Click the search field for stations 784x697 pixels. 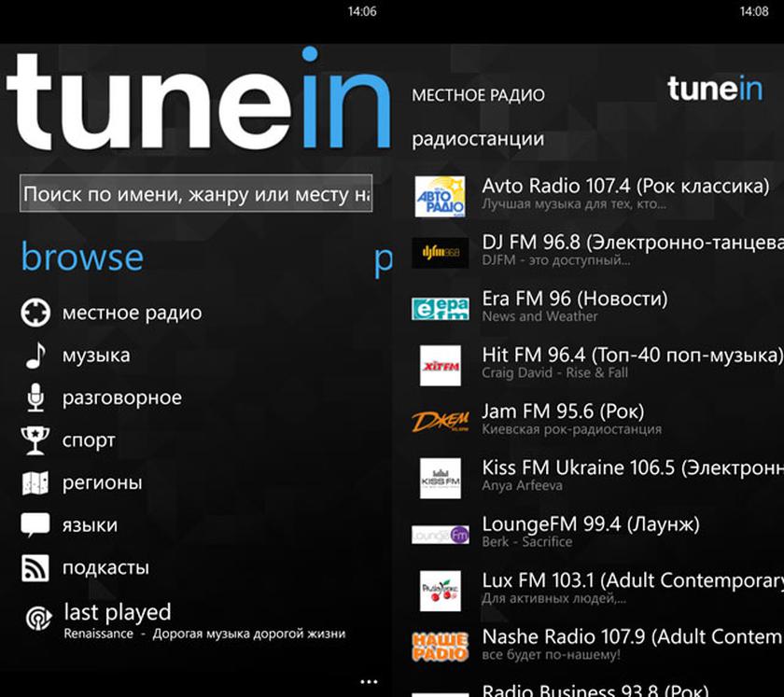point(196,195)
